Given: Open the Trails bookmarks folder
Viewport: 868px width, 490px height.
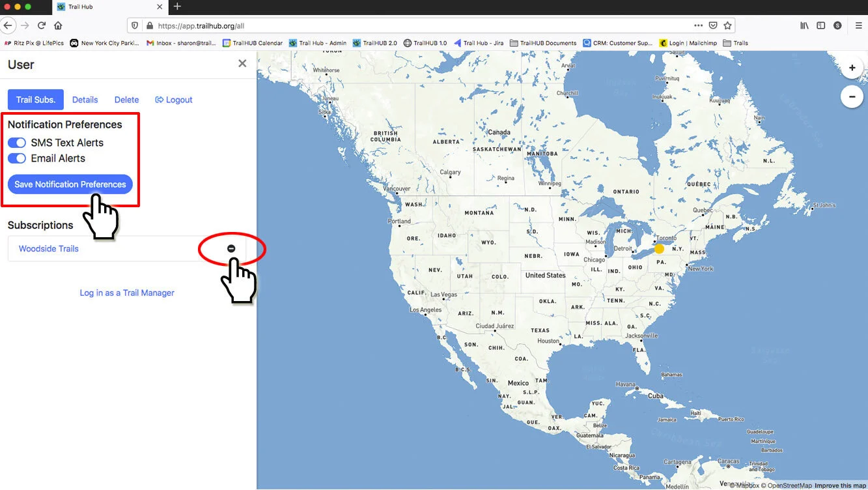Looking at the screenshot, I should [x=735, y=43].
